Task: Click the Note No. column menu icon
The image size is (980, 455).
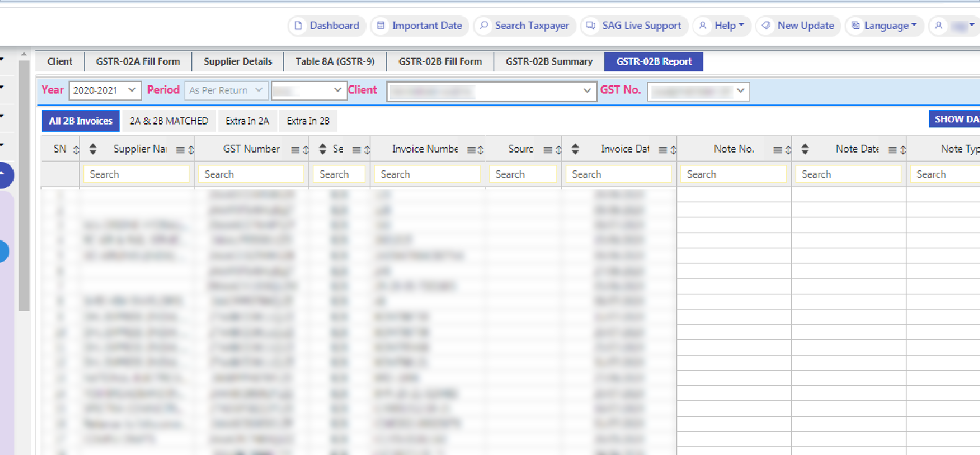Action: pos(778,150)
